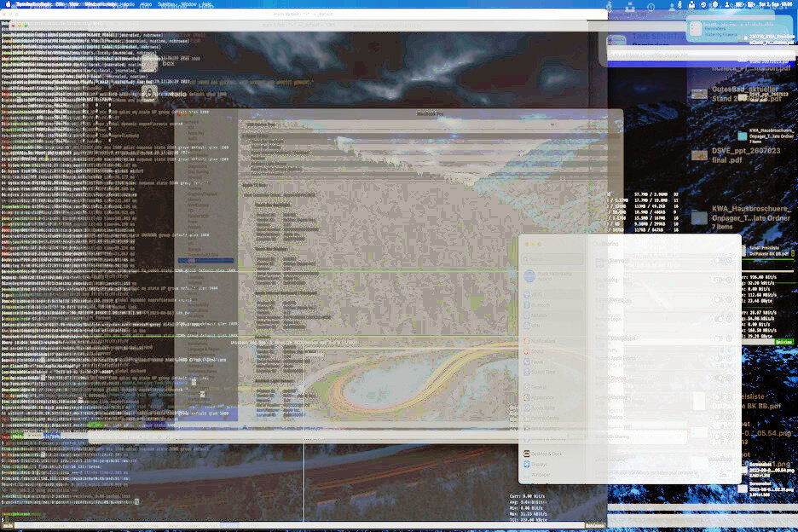798x532 pixels.
Task: Select Displays in System Settings sidebar
Action: [552, 465]
